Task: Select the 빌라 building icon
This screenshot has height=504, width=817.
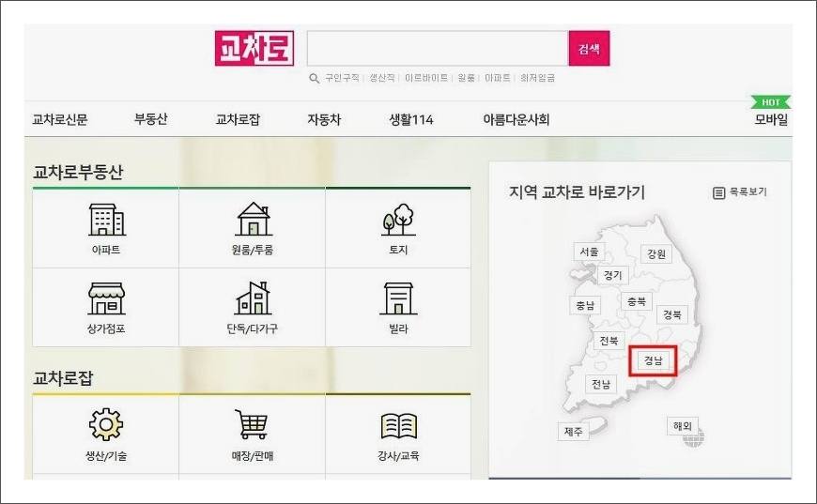Action: pyautogui.click(x=398, y=298)
